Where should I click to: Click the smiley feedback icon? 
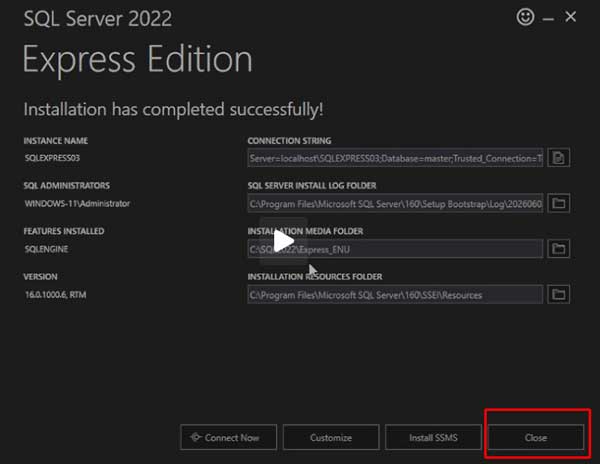(525, 17)
